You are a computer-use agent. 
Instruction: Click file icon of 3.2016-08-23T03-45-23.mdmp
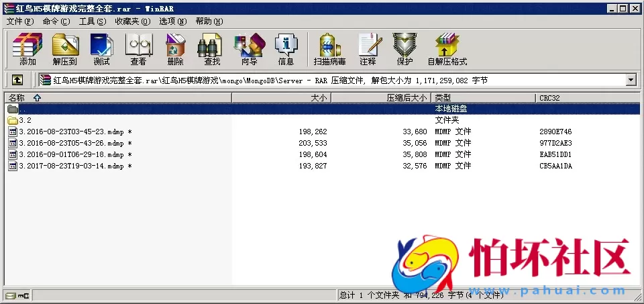[x=13, y=132]
